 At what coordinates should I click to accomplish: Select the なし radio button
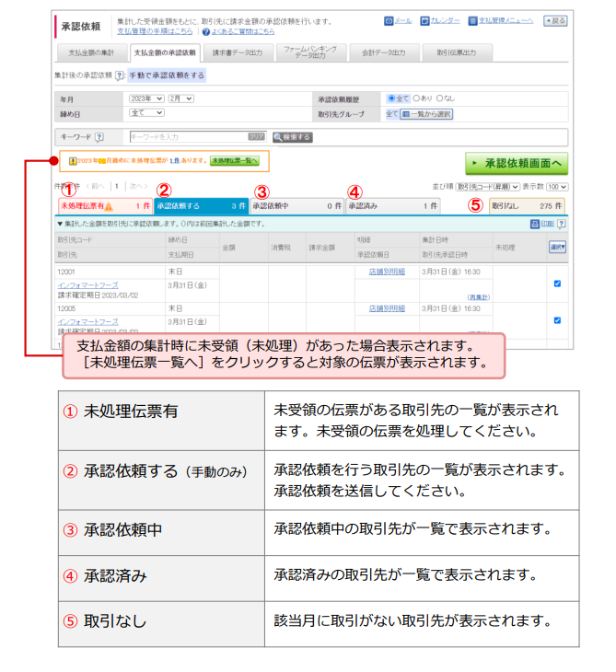click(441, 98)
